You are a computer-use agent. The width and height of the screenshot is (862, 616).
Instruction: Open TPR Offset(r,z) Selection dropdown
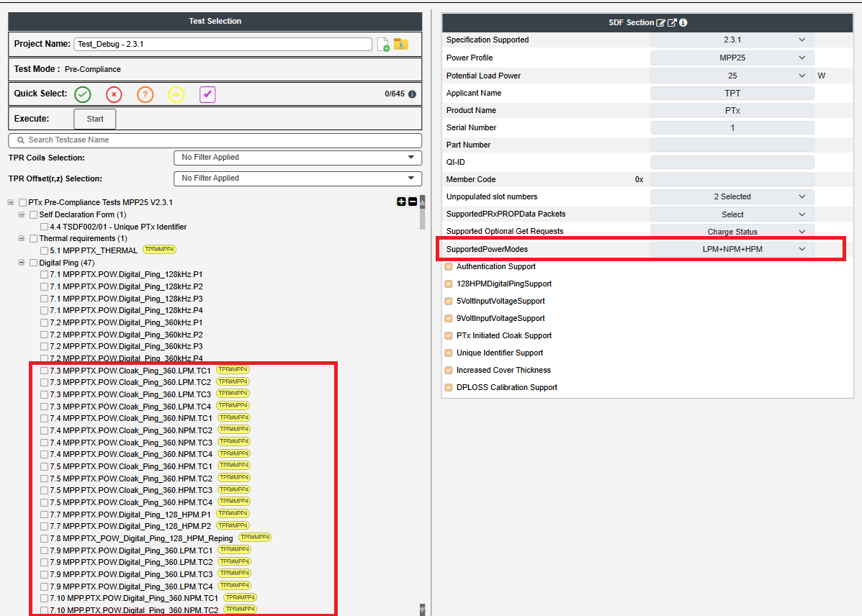point(297,178)
